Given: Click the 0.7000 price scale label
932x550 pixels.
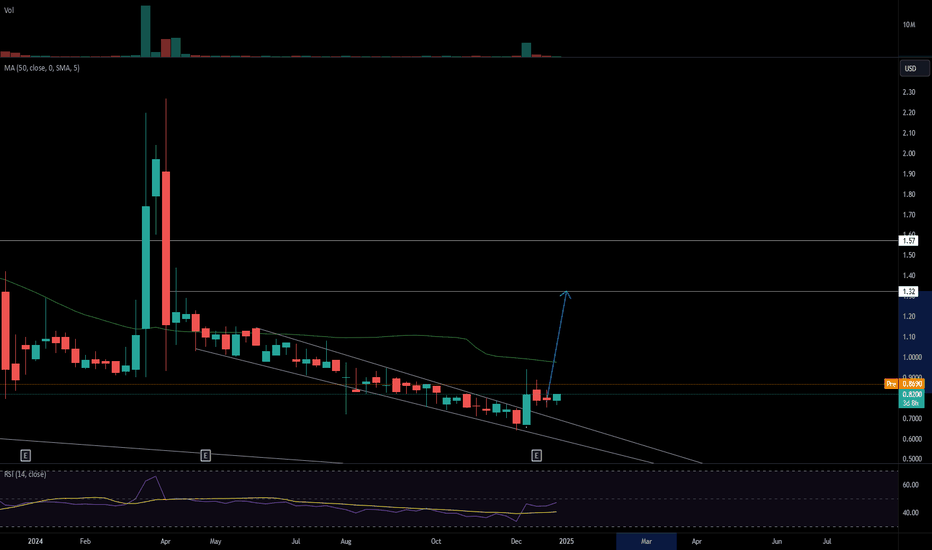Looking at the screenshot, I should (x=912, y=419).
